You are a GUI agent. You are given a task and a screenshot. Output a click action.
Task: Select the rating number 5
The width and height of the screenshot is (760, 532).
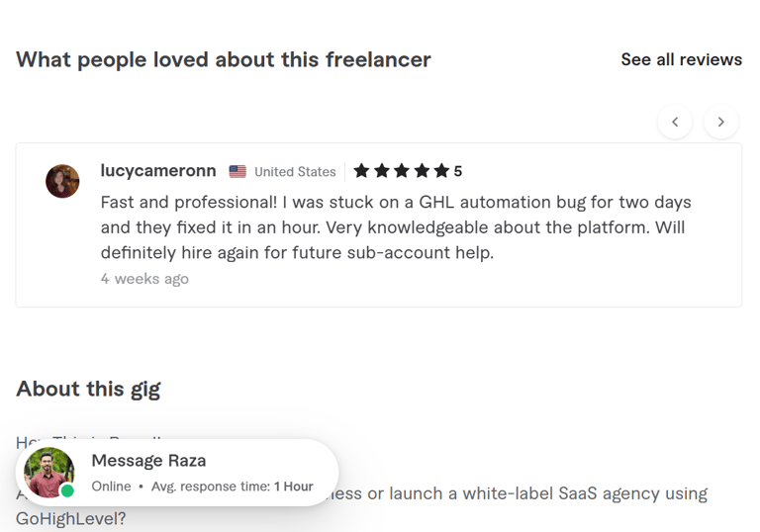coord(458,171)
